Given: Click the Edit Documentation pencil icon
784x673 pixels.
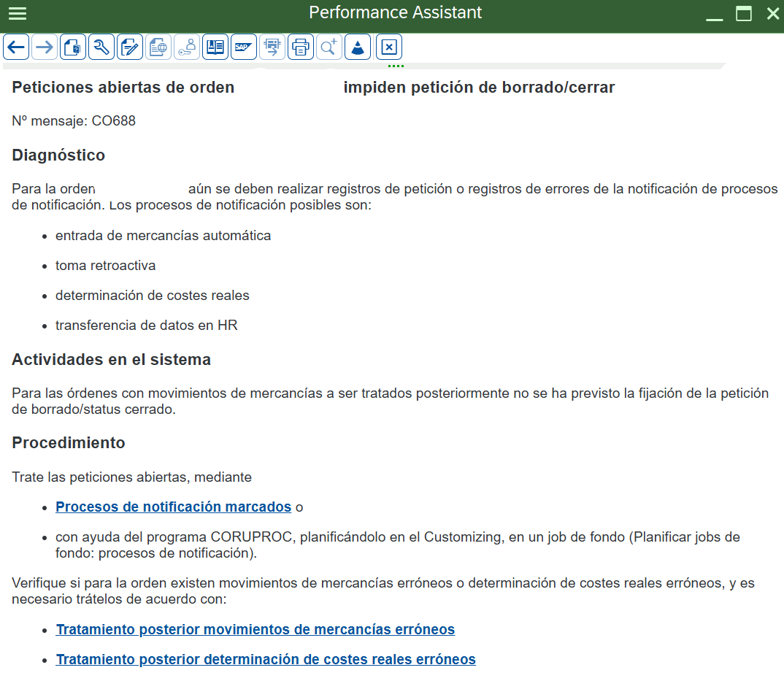Looking at the screenshot, I should (130, 47).
